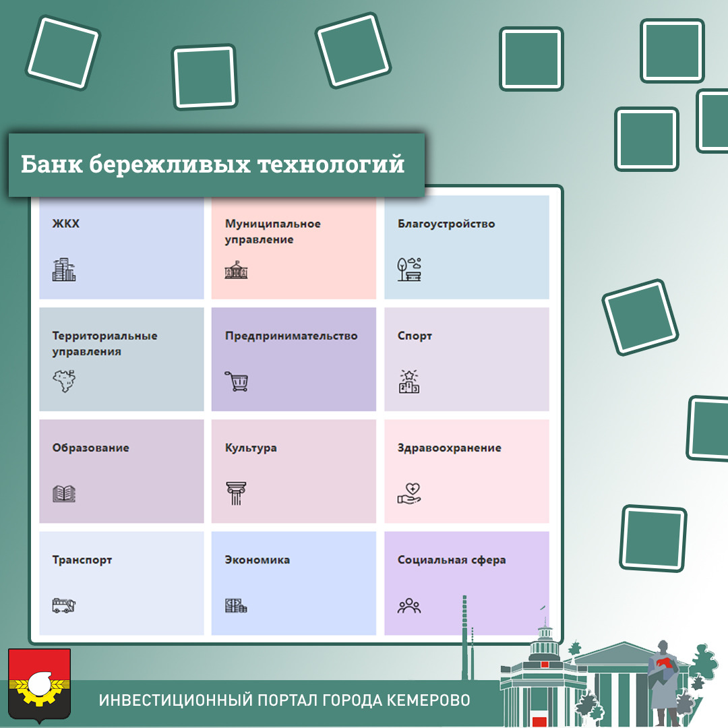Click the Благоустройство park bench icon
The image size is (728, 728).
(409, 270)
